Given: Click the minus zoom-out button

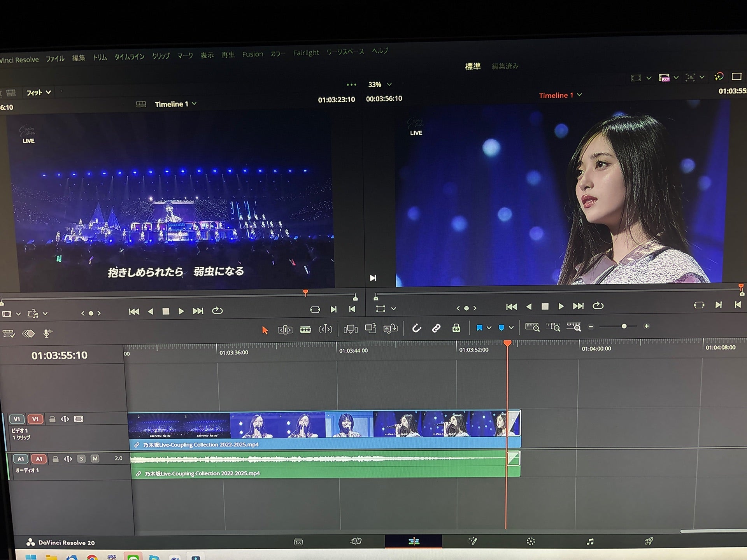Looking at the screenshot, I should pos(591,327).
